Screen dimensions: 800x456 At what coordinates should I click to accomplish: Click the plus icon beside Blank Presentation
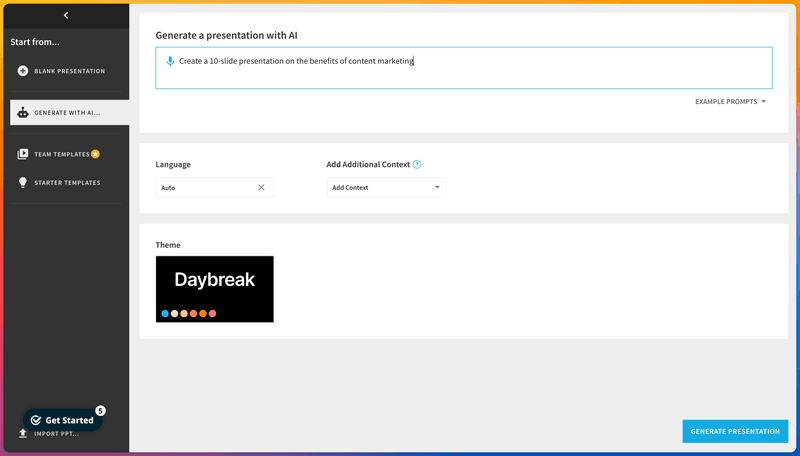pyautogui.click(x=23, y=71)
